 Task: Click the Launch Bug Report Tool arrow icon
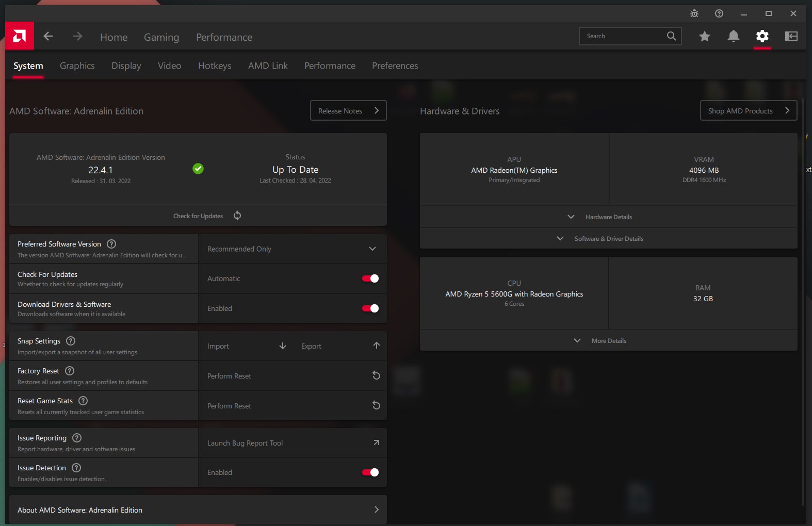point(377,442)
